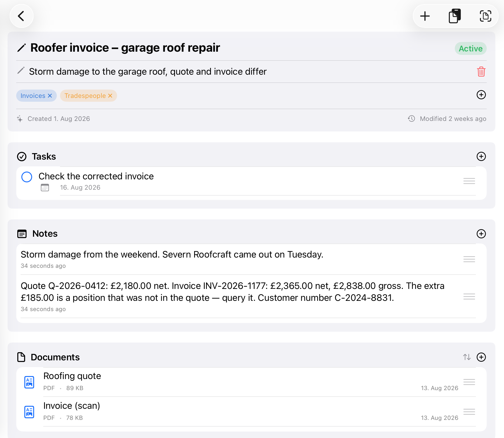Open the duplicate documents toolbar icon
The image size is (504, 438).
[x=455, y=16]
